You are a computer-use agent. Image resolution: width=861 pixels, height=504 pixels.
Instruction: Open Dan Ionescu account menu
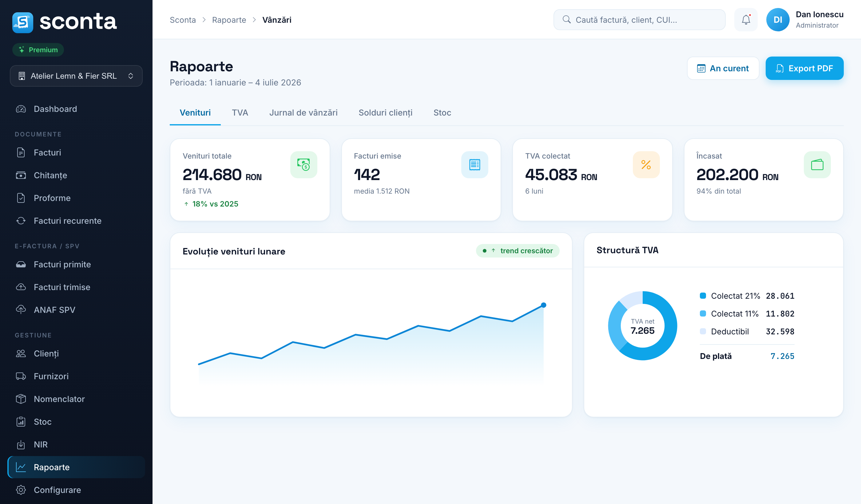[820, 20]
